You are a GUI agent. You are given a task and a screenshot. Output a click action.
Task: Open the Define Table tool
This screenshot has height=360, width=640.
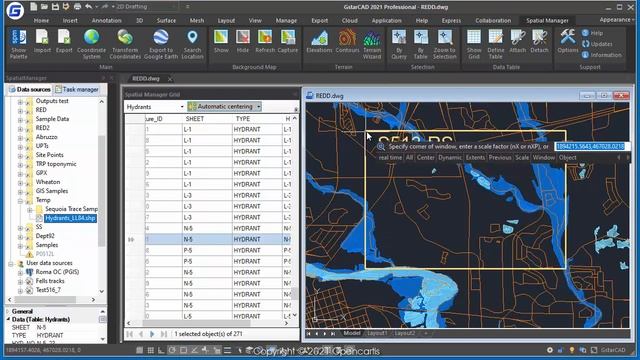coord(496,44)
